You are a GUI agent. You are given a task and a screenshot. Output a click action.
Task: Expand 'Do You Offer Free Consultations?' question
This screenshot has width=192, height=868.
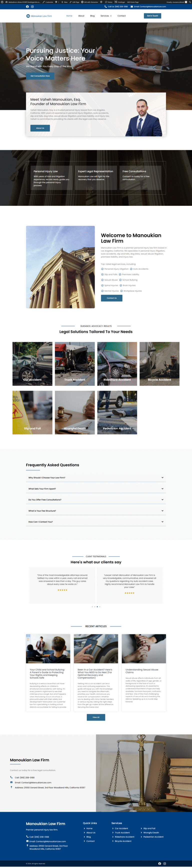pyautogui.click(x=96, y=500)
